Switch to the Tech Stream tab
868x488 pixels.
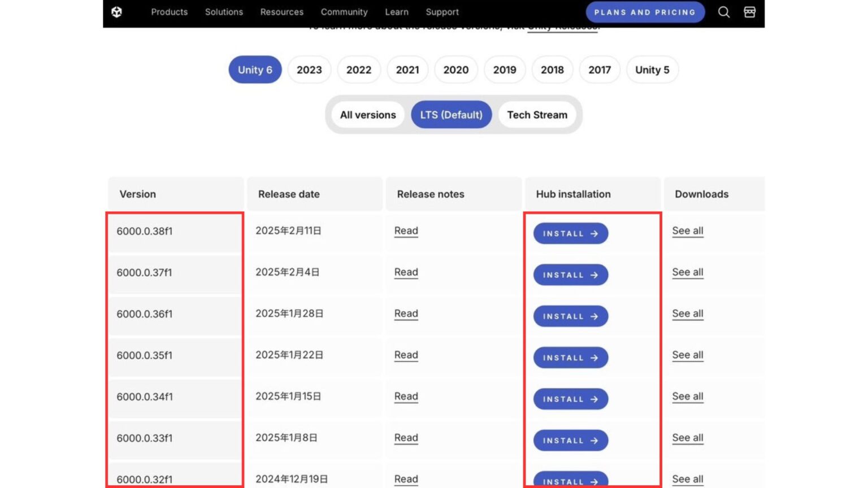537,115
